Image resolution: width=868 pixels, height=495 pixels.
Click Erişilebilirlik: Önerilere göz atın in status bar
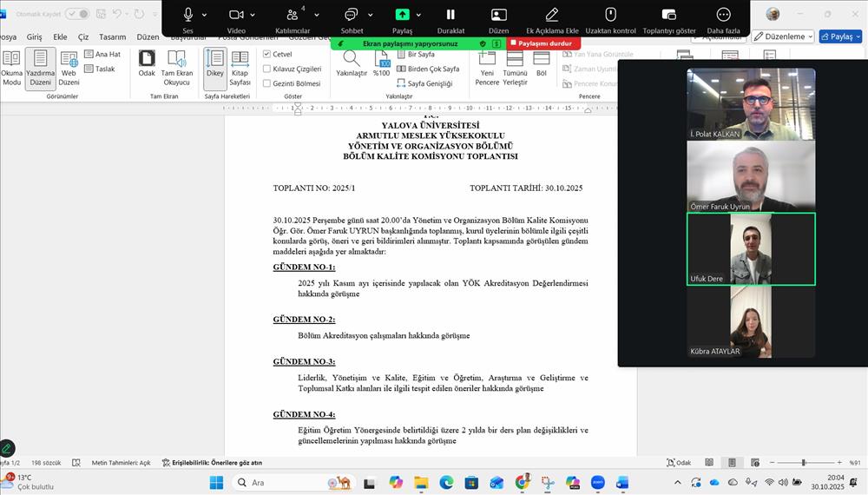pos(212,463)
